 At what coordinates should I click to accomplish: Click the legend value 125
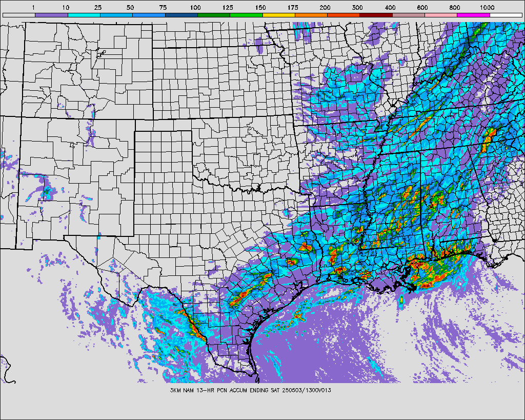[x=228, y=8]
